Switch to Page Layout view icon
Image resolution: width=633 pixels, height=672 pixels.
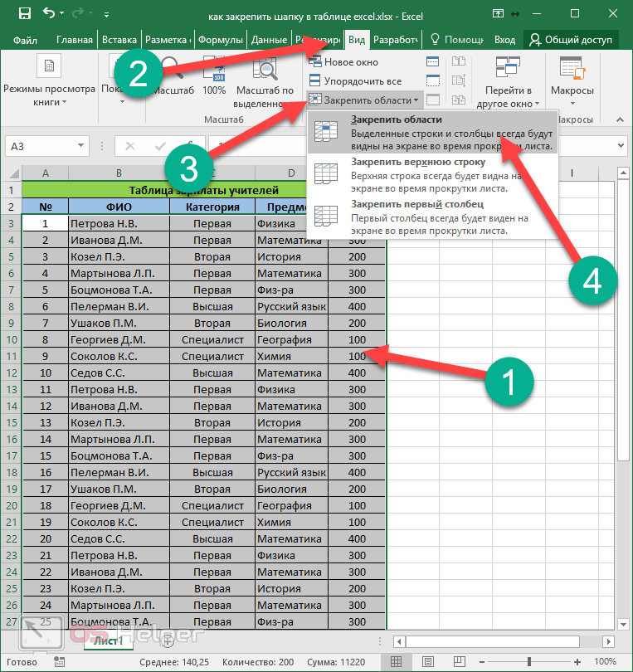click(428, 662)
